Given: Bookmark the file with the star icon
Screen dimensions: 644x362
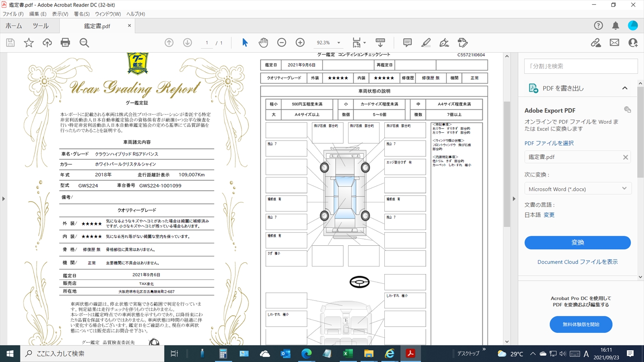Looking at the screenshot, I should point(29,43).
